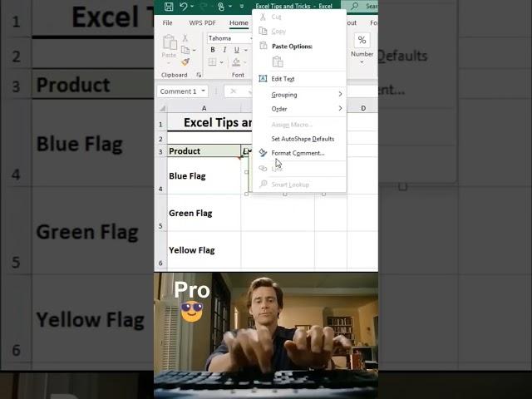Click the Tahoma font name box

coord(229,38)
